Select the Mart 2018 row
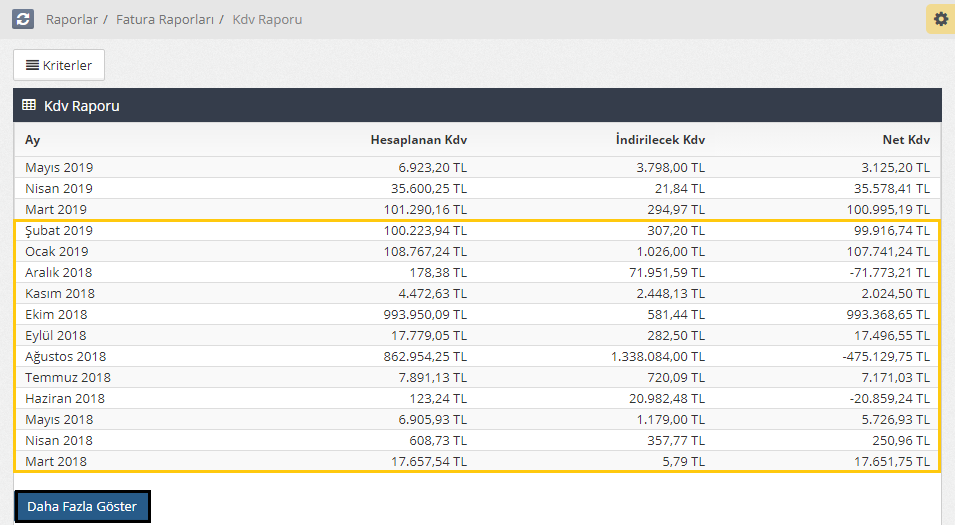The image size is (955, 525). 56,461
